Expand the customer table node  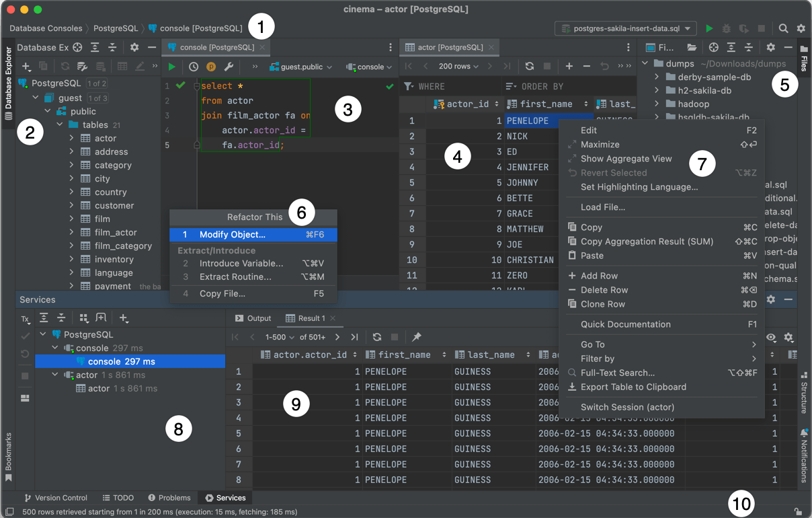click(x=71, y=205)
